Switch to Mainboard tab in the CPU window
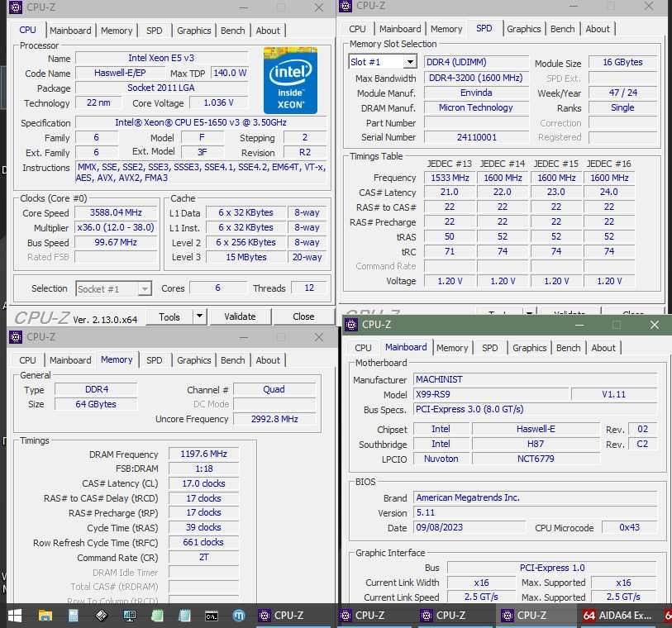Viewport: 672px width, 628px height. 70,31
